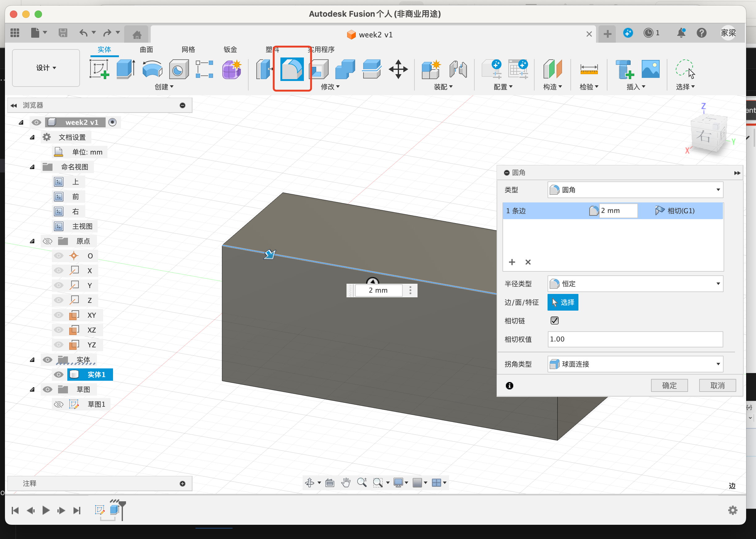Image resolution: width=756 pixels, height=539 pixels.
Task: Select the Joint tool
Action: pyautogui.click(x=458, y=69)
